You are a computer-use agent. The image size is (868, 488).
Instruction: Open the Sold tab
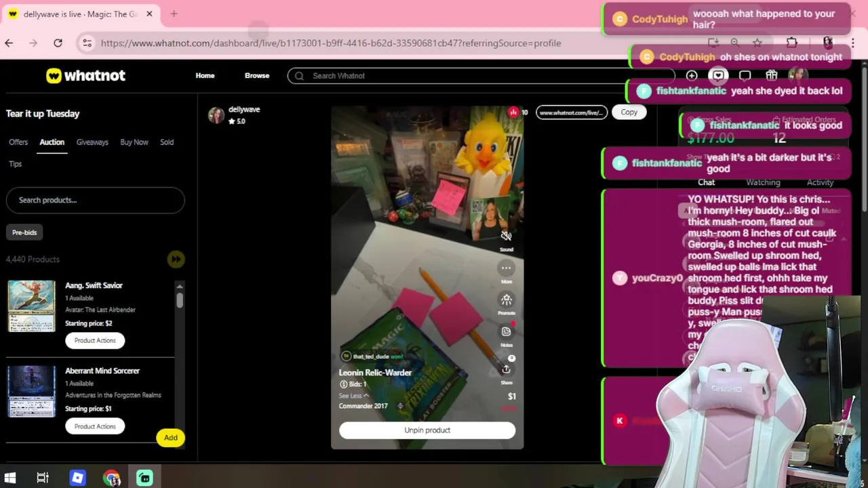tap(167, 142)
